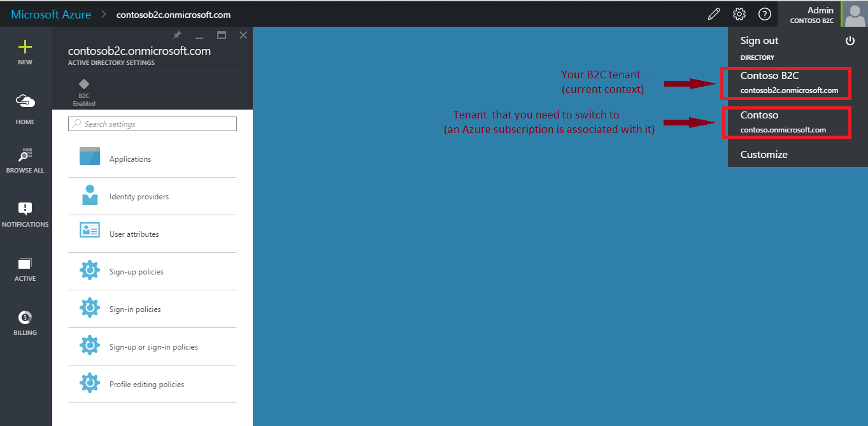Click the User attributes card icon
This screenshot has height=426, width=868.
click(x=90, y=231)
